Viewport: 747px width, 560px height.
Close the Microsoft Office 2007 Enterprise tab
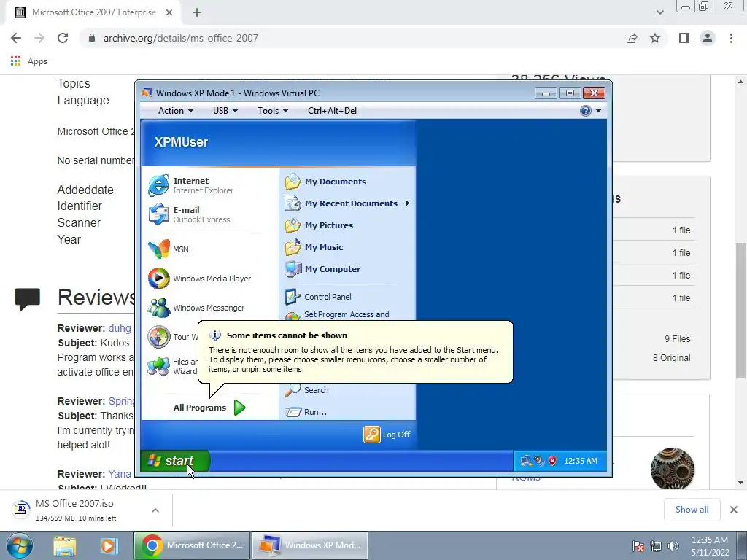[169, 12]
